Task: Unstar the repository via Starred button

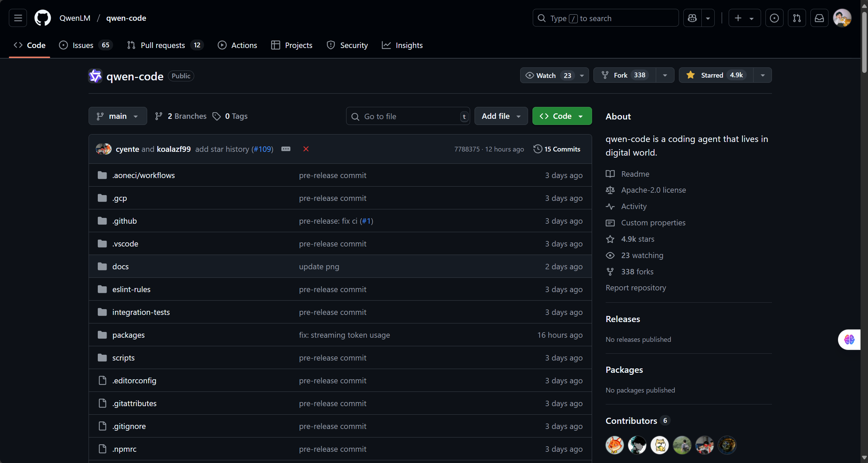Action: click(x=712, y=75)
